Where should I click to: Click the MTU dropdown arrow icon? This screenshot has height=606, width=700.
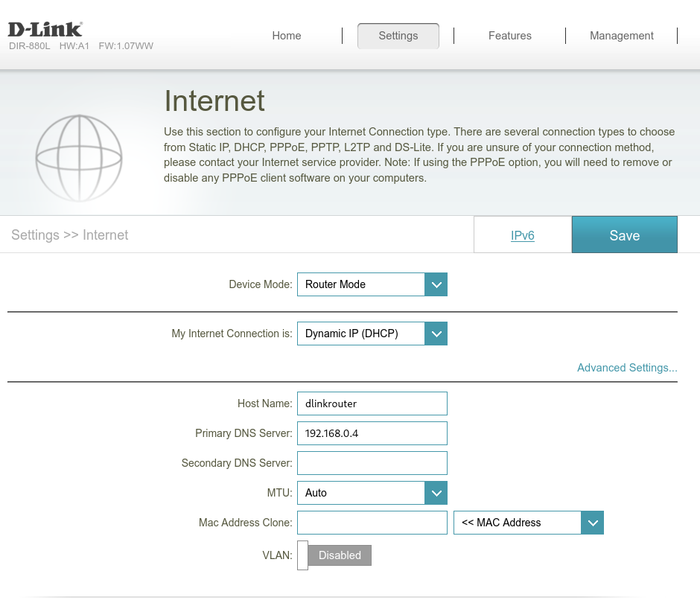tap(436, 493)
